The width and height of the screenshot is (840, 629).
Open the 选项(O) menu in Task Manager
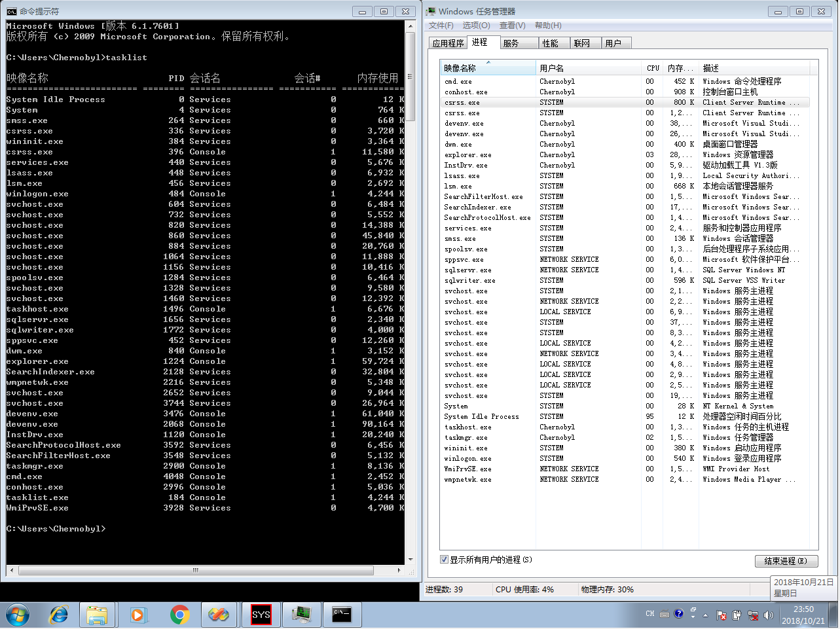(x=476, y=26)
